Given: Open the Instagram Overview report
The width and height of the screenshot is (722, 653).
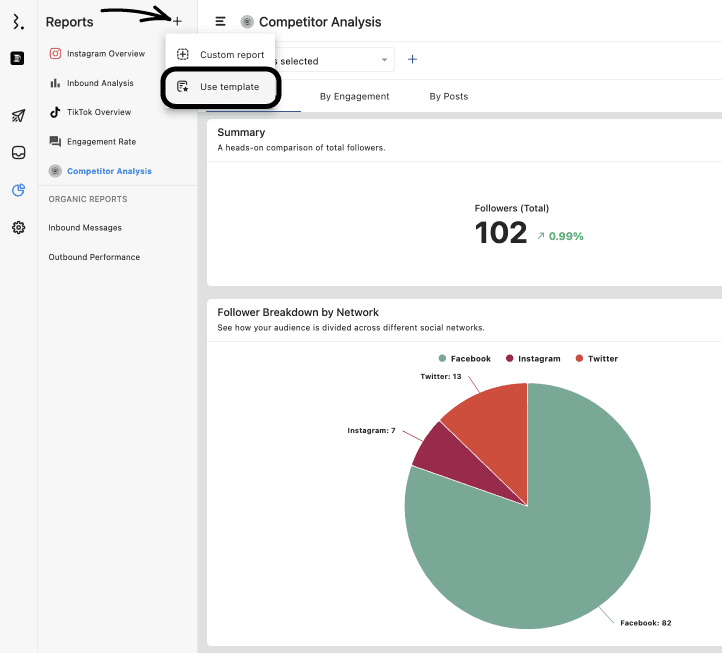Looking at the screenshot, I should tap(105, 54).
